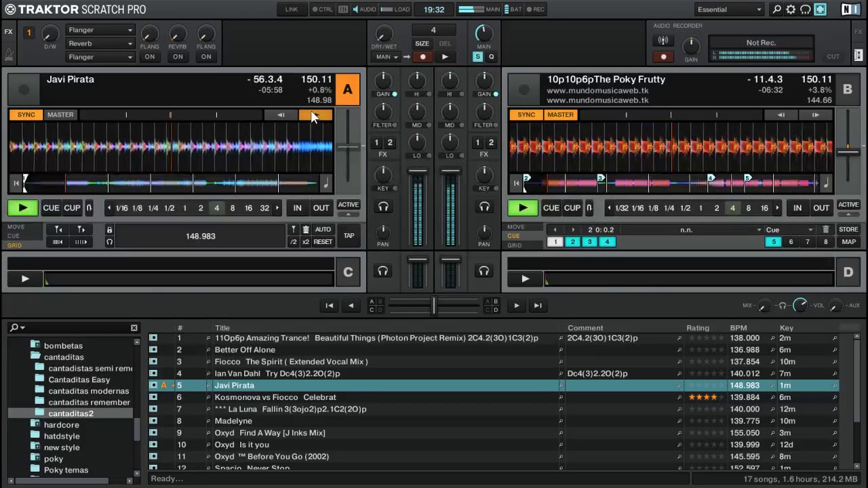Screen dimensions: 868x488
Task: Click Deck A beatgrid RESET button
Action: coord(323,242)
